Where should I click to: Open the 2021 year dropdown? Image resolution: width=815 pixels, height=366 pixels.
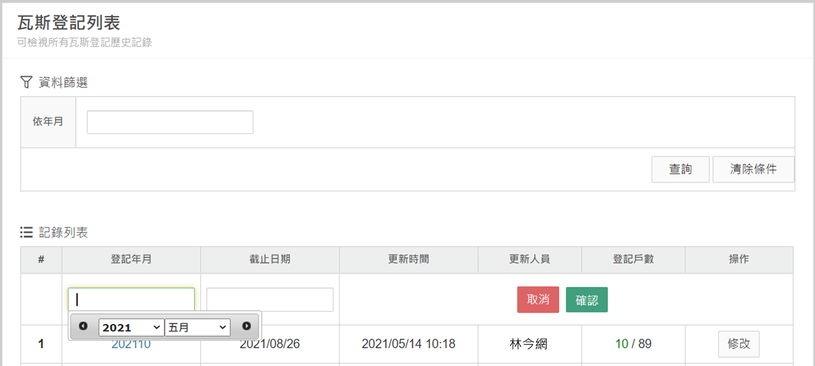(x=131, y=328)
